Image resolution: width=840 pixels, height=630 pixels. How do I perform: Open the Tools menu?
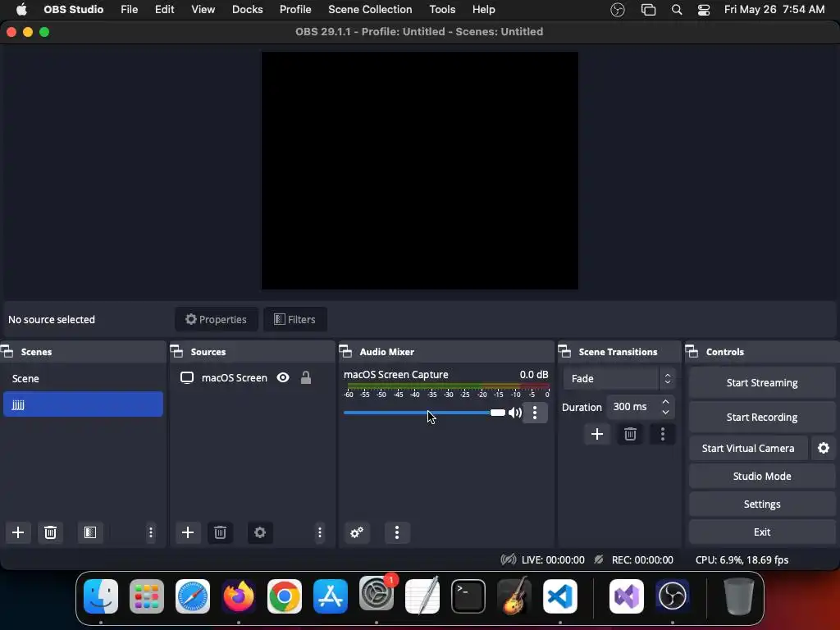pyautogui.click(x=442, y=10)
